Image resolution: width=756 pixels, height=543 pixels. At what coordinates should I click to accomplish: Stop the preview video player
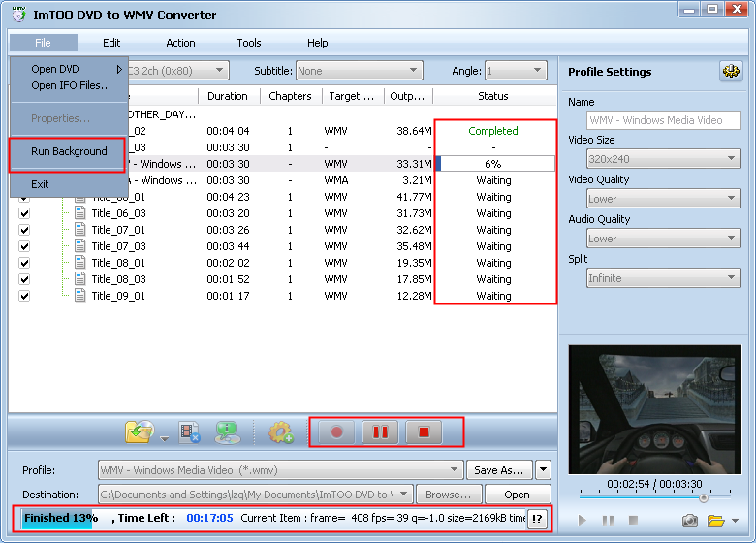pos(634,520)
